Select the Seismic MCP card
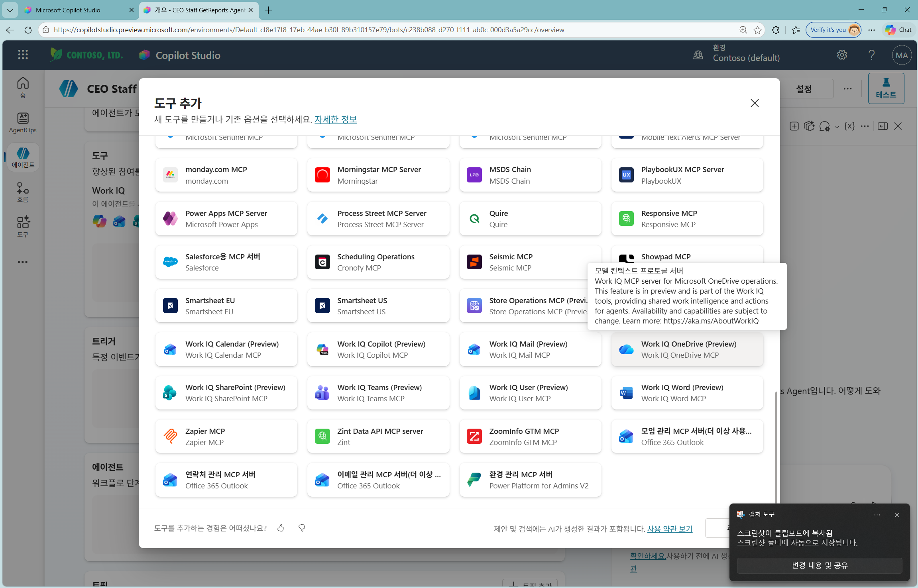 (530, 262)
